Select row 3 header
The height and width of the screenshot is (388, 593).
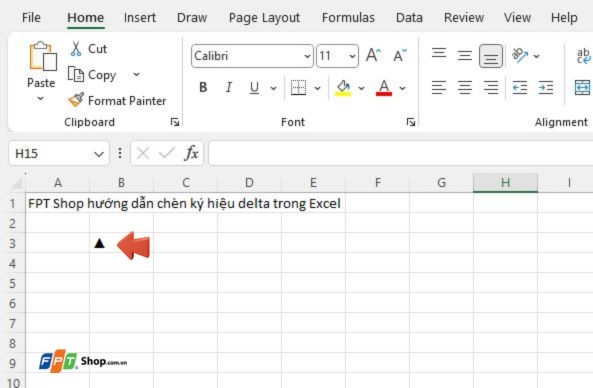12,243
